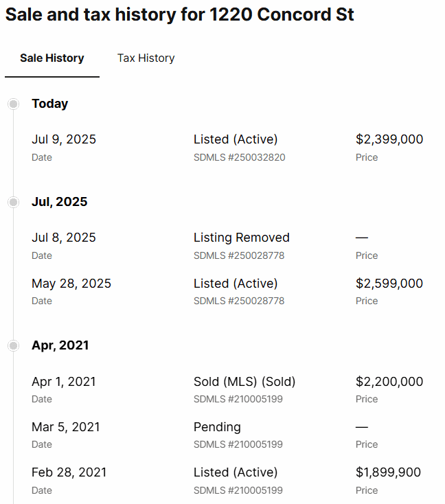The width and height of the screenshot is (445, 504).
Task: Click SDMLS #210005199 under Pending
Action: 238,444
